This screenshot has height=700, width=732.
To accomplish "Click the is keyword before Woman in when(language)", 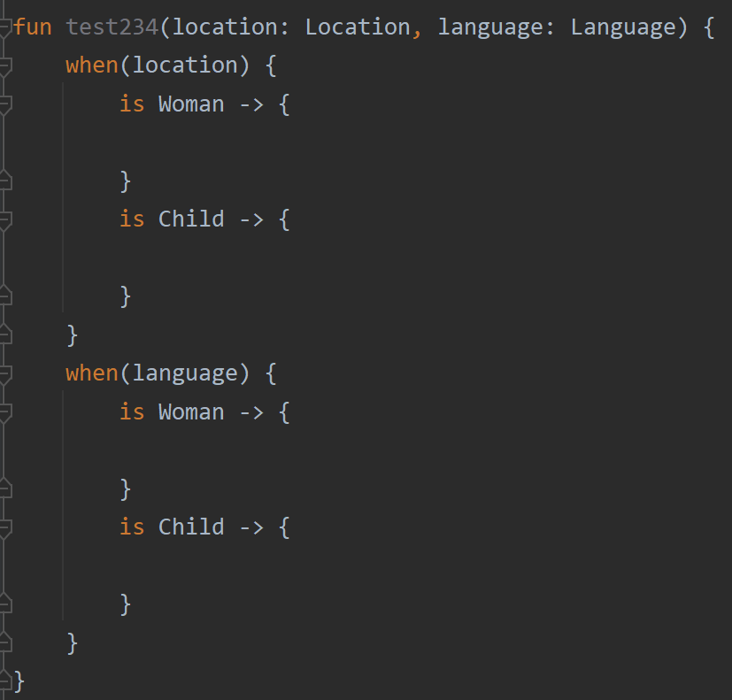I will click(x=132, y=412).
